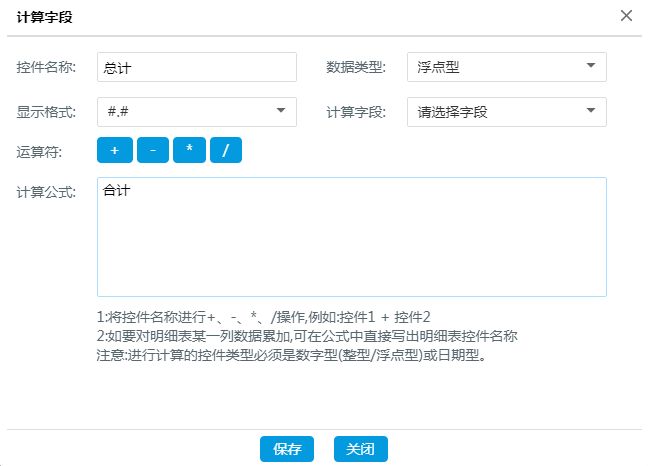Screen dimensions: 648x466
Task: Insert the divide operator
Action: point(226,150)
